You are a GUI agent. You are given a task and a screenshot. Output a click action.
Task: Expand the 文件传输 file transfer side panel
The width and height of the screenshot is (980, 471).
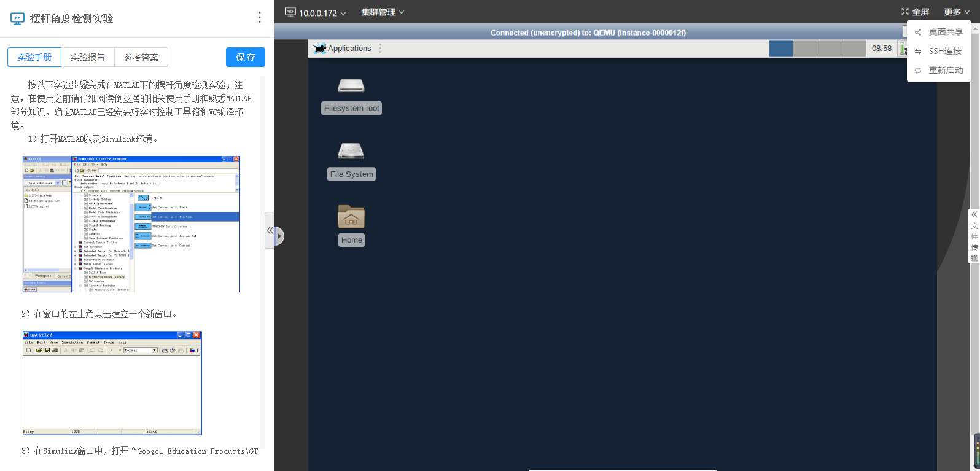pos(974,236)
